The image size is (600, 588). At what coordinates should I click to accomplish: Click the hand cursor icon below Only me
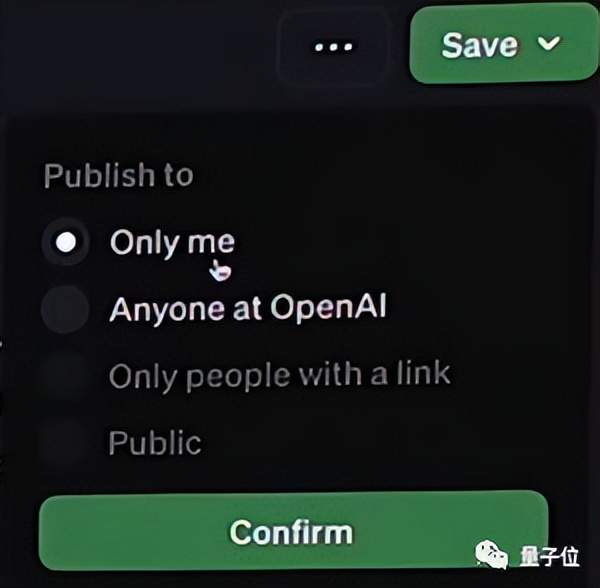click(x=220, y=270)
